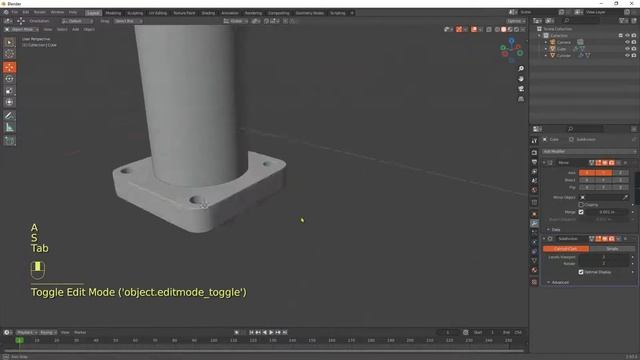Switch to the Shading workspace tab
640x360 pixels.
point(208,13)
